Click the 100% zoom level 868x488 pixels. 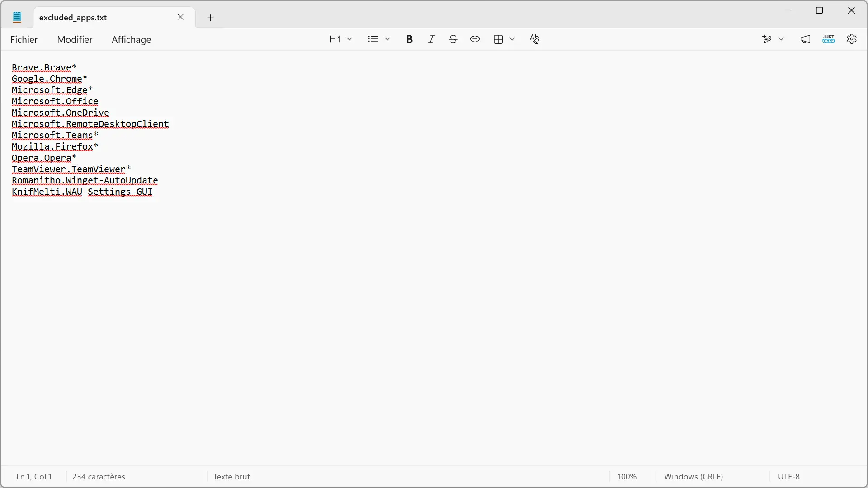click(x=627, y=477)
